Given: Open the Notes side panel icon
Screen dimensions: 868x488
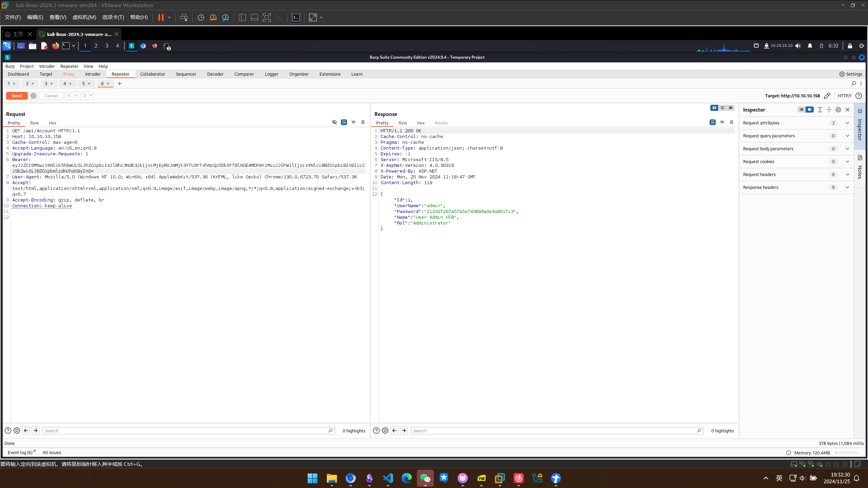Looking at the screenshot, I should click(x=860, y=158).
